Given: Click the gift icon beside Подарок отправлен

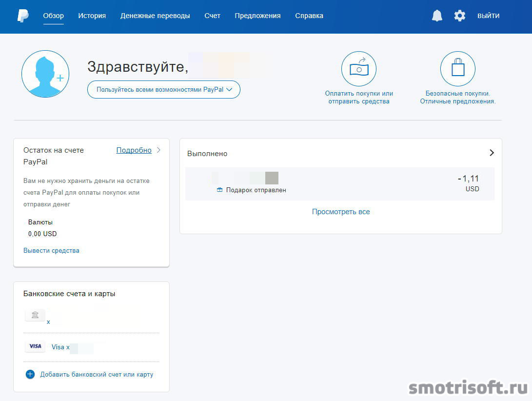Looking at the screenshot, I should click(220, 190).
